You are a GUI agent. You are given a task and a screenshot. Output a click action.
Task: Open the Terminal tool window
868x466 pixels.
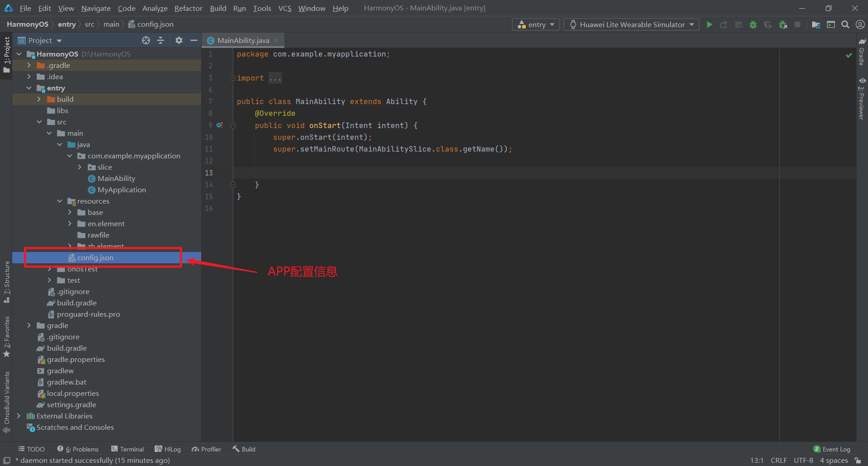tap(127, 449)
